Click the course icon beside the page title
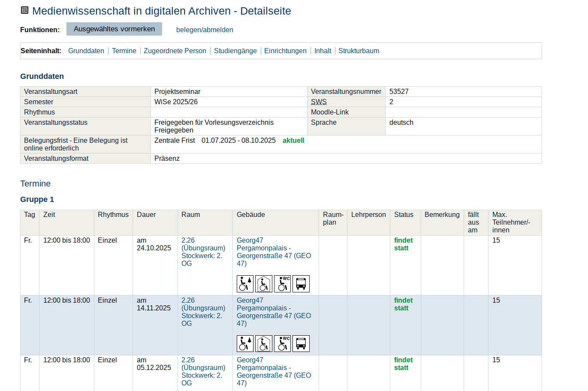The height and width of the screenshot is (391, 588). pyautogui.click(x=25, y=10)
